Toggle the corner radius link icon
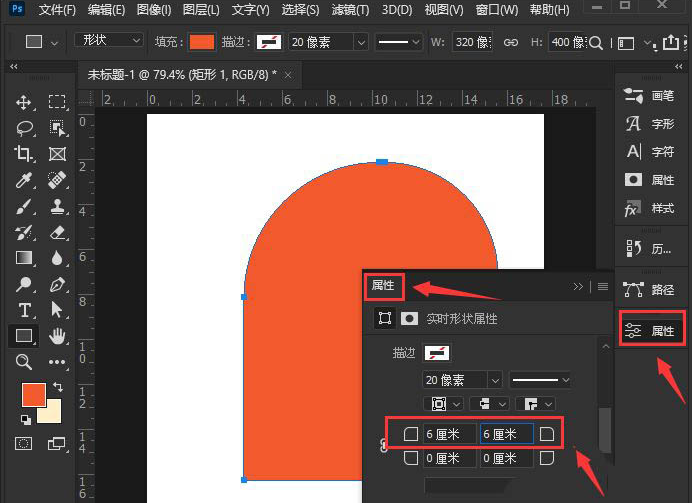 385,446
